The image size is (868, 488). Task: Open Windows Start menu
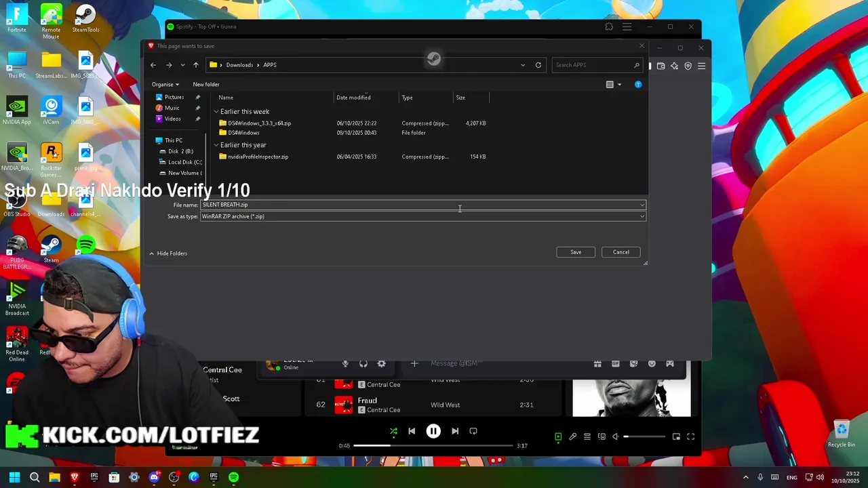tap(14, 477)
